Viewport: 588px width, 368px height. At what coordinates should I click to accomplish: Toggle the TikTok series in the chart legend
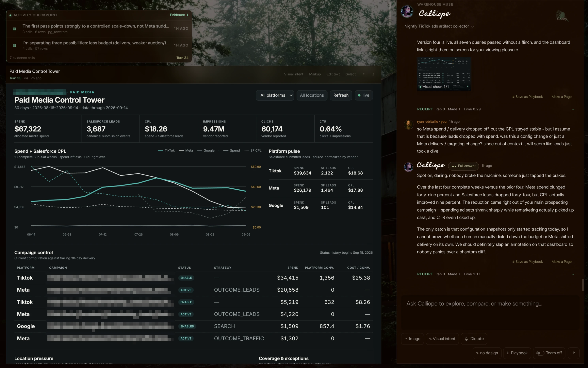[x=166, y=151]
